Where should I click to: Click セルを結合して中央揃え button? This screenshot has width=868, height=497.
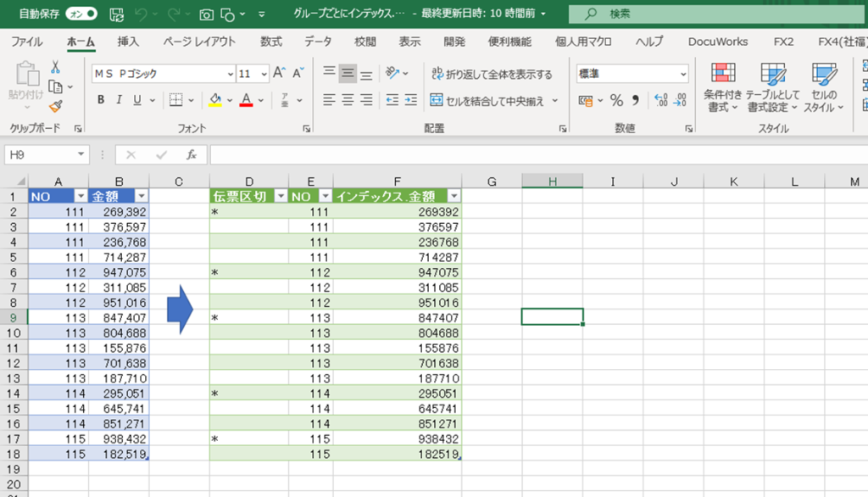[x=487, y=100]
